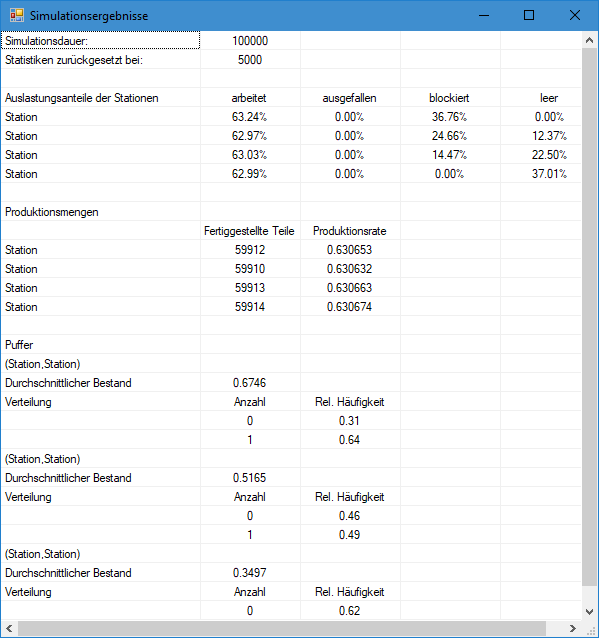Click the blockiert column header cell
The image size is (599, 638).
tap(450, 98)
